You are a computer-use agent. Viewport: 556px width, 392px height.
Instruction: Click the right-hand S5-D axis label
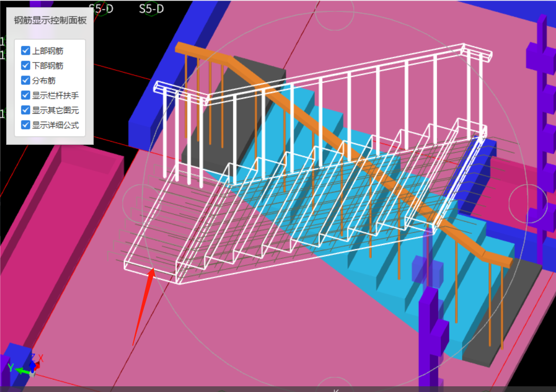(x=151, y=9)
